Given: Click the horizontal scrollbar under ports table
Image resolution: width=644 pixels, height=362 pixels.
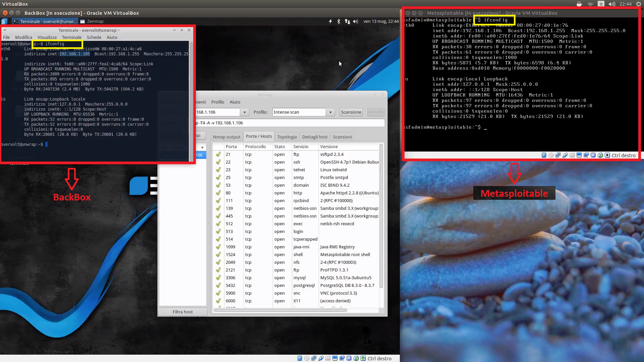Looking at the screenshot, I should click(280, 310).
